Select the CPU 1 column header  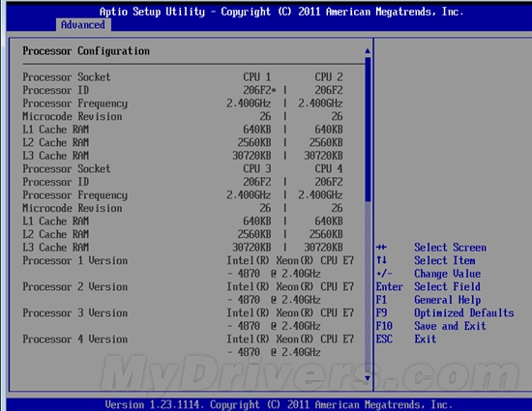tap(257, 77)
